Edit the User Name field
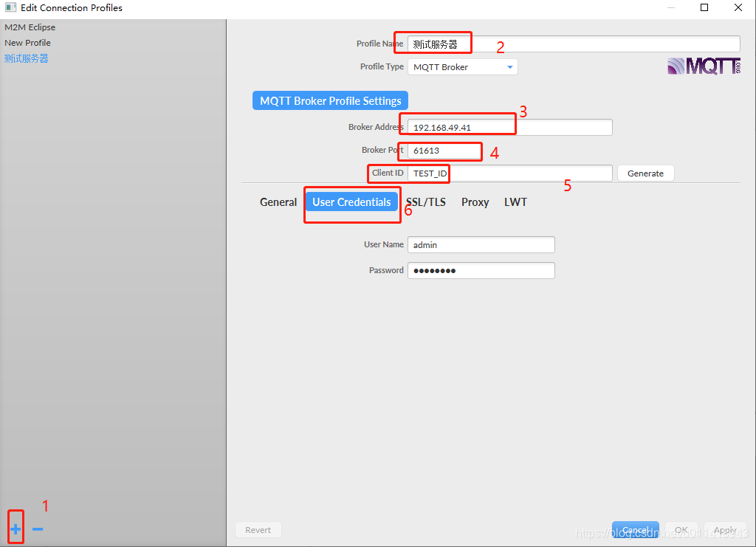756x547 pixels. click(x=481, y=245)
